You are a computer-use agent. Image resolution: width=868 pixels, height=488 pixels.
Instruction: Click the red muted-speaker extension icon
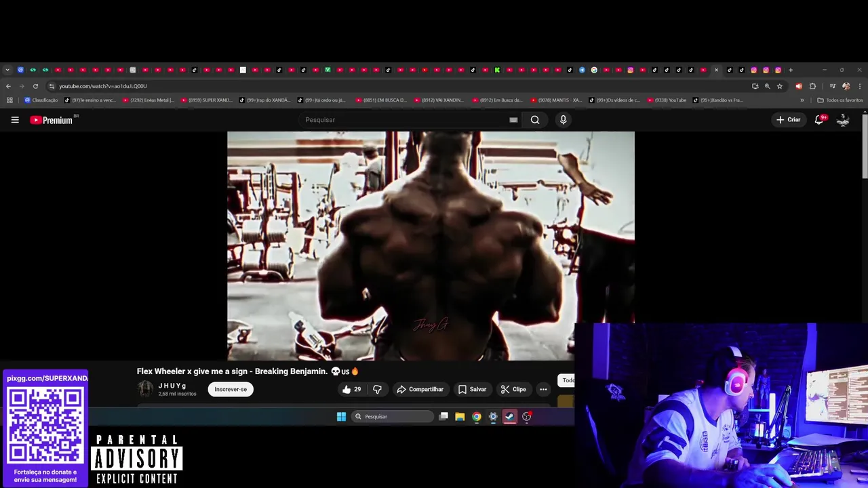pos(798,86)
